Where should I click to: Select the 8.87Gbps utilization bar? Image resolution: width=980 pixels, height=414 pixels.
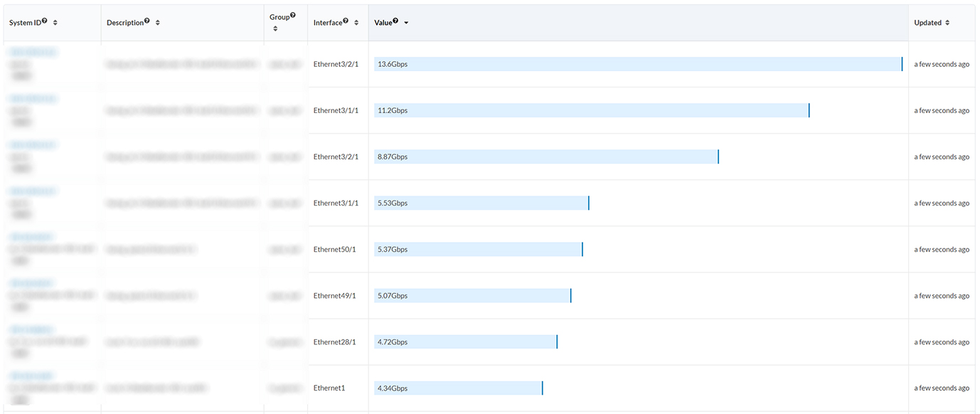546,156
